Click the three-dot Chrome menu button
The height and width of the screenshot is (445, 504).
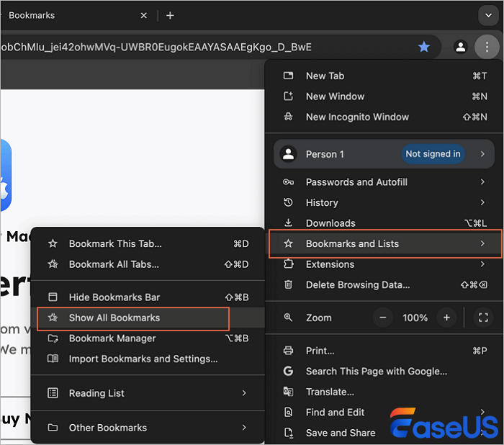pyautogui.click(x=487, y=47)
